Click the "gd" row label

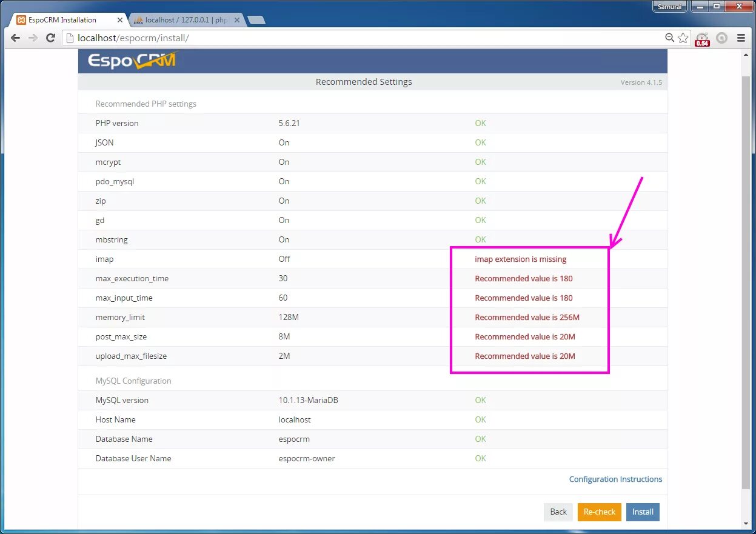pos(100,220)
